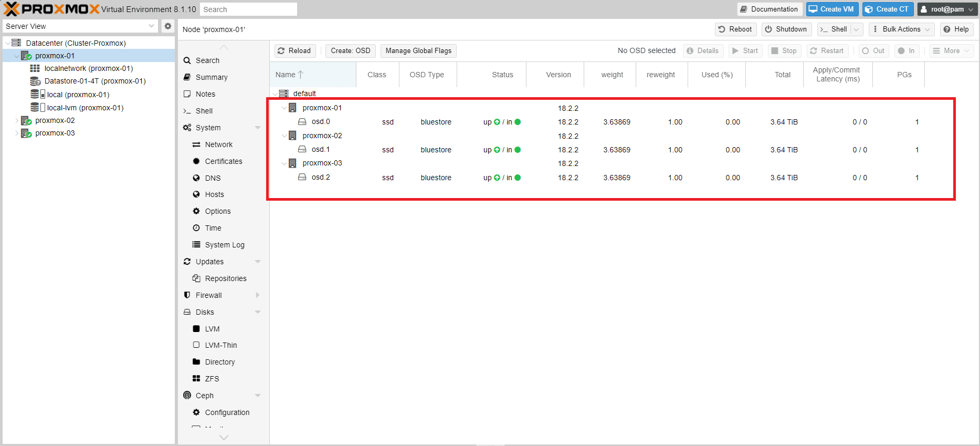Click the menu scroll-up chevron
Screen dimensions: 980x446
pos(224,47)
